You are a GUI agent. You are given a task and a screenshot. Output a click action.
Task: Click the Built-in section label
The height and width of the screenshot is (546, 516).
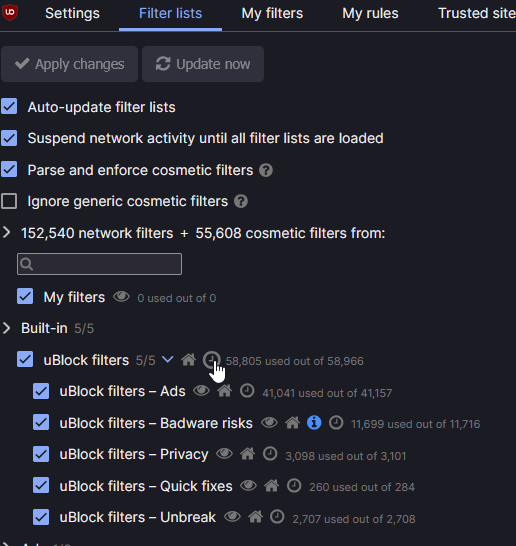(44, 328)
